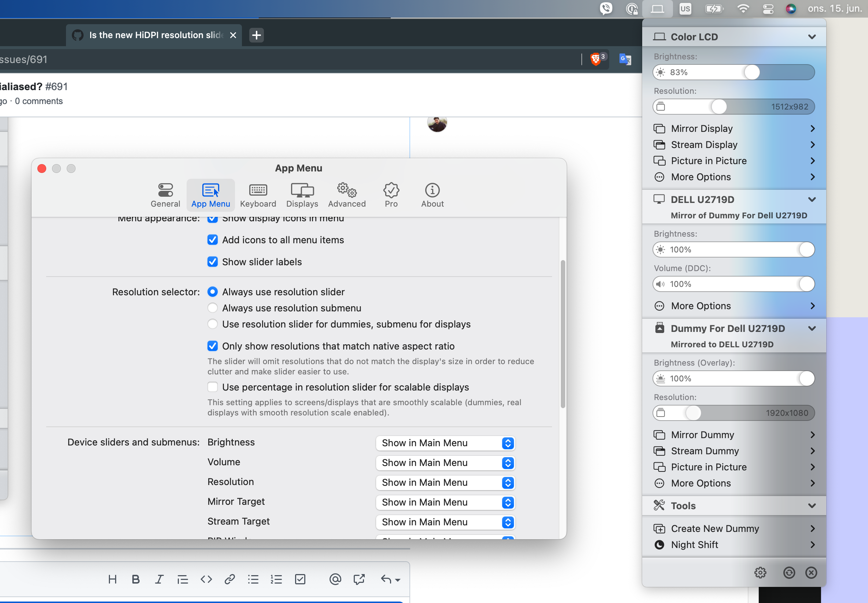Image resolution: width=868 pixels, height=603 pixels.
Task: Enable Use percentage in resolution slider option
Action: 213,387
